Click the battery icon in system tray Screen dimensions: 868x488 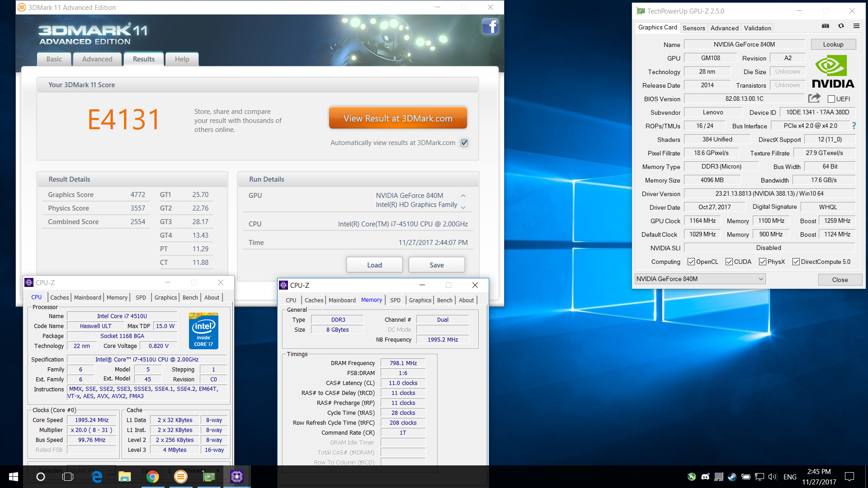(745, 477)
